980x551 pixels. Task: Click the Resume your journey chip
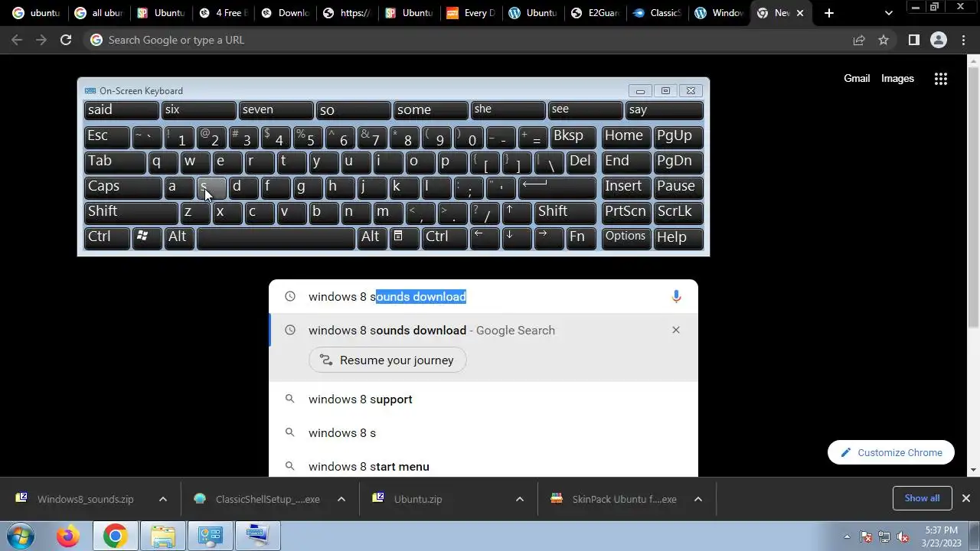(x=387, y=360)
